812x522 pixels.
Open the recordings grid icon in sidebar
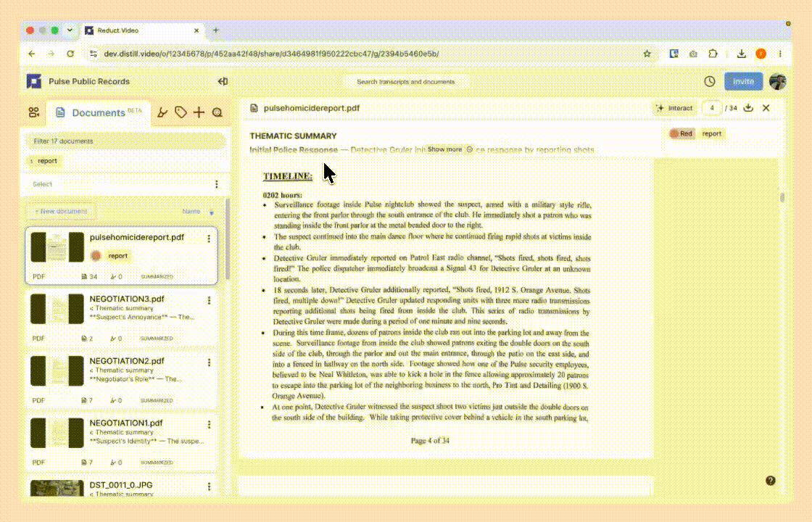pos(33,112)
